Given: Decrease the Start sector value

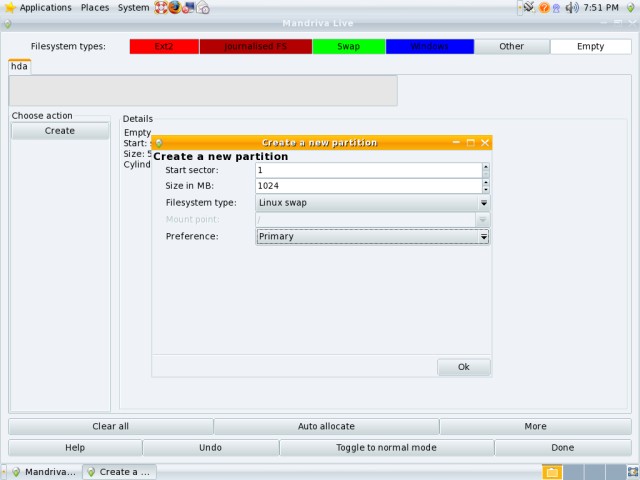Looking at the screenshot, I should [x=485, y=174].
